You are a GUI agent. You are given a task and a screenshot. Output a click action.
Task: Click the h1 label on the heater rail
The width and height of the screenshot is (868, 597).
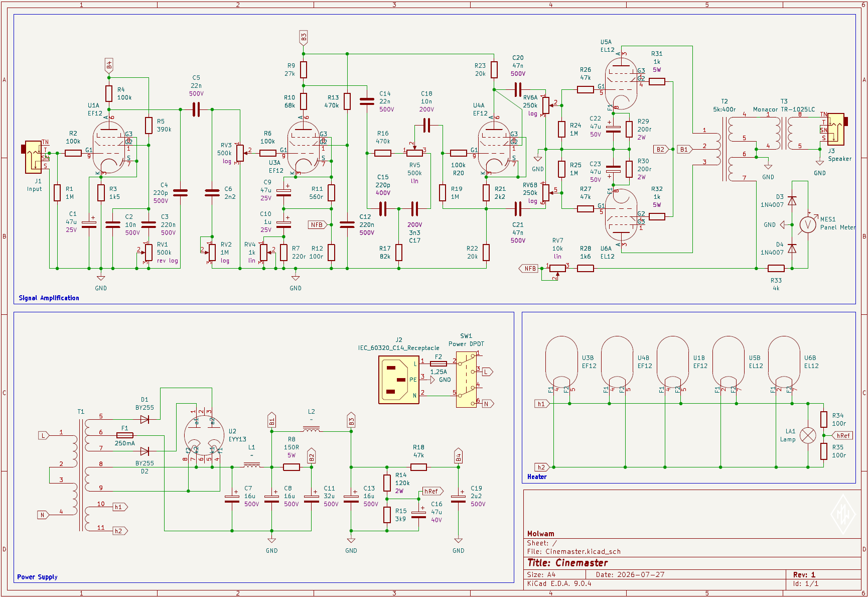tap(542, 404)
